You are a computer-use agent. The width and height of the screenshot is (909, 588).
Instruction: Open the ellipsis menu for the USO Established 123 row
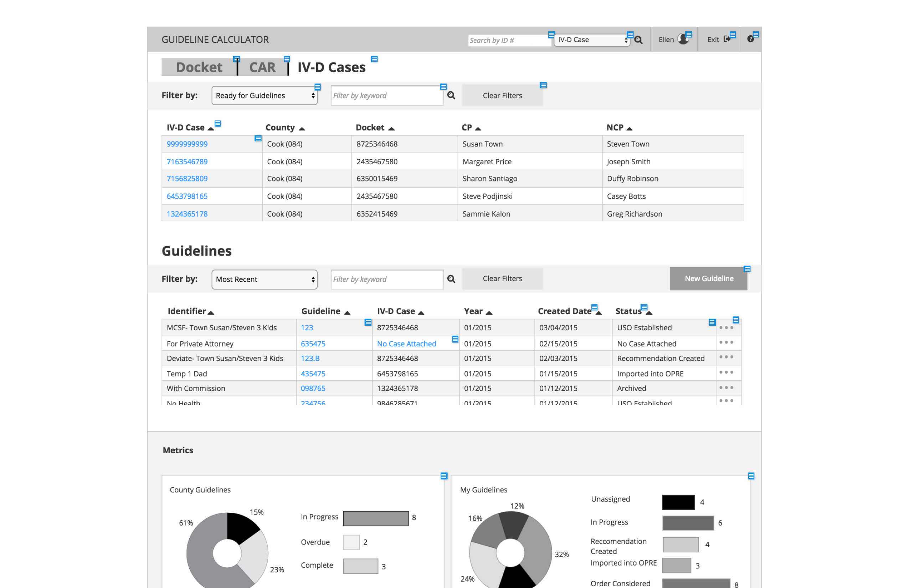pos(726,327)
